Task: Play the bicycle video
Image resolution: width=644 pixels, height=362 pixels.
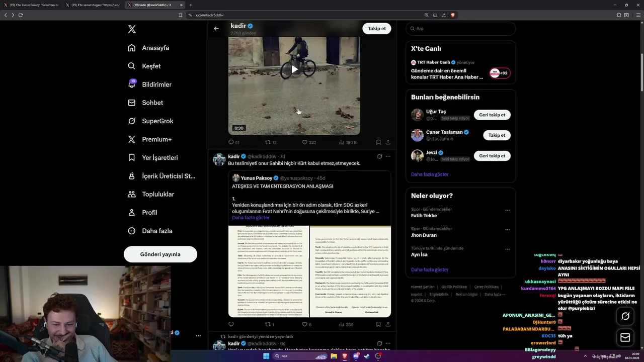Action: point(294,69)
